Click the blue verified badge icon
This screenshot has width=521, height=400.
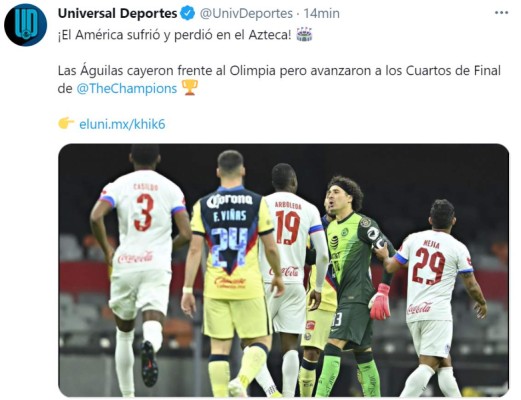click(x=188, y=14)
